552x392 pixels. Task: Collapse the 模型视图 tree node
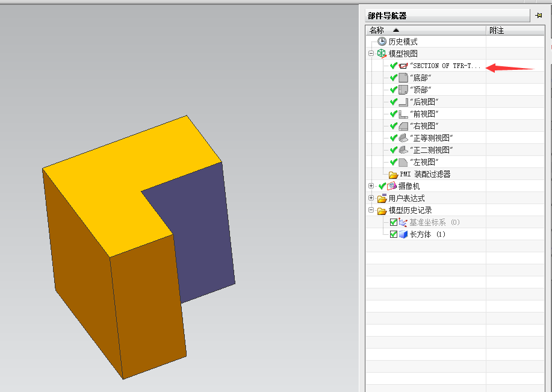coord(371,54)
